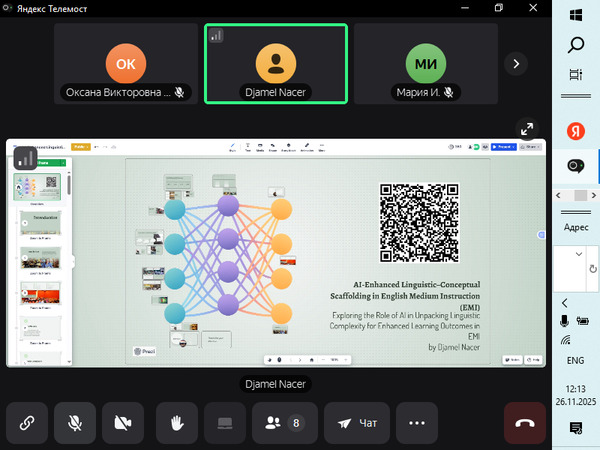Show hidden system tray icons

[565, 302]
